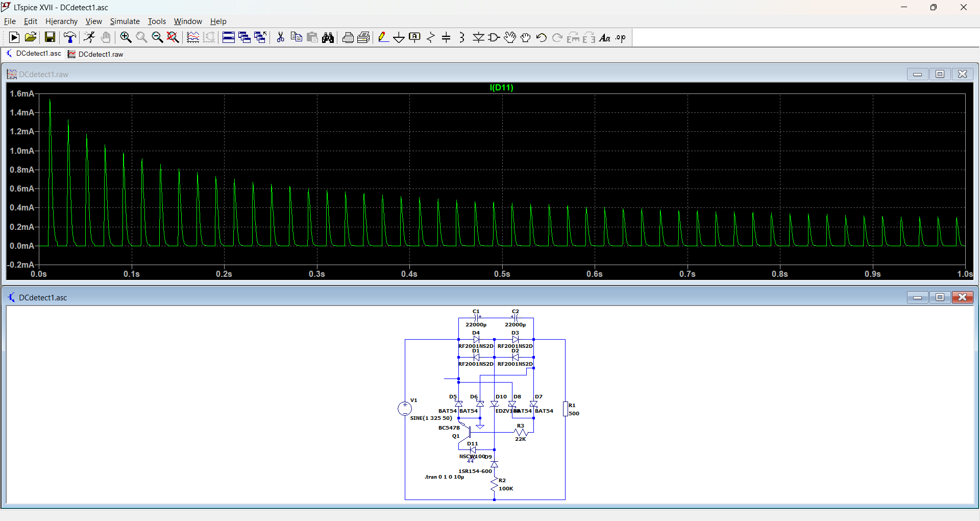This screenshot has width=980, height=521.
Task: Switch to the DCdetect1.asc tab
Action: tap(34, 54)
